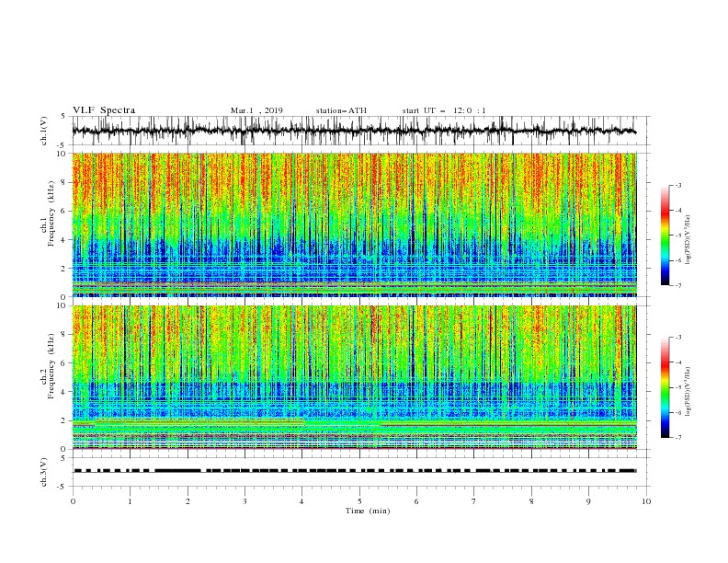728x563 pixels.
Task: Click the time axis tick label "1"
Action: point(130,501)
